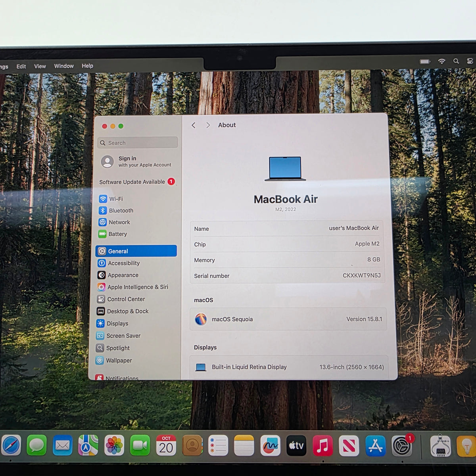Go back with the left chevron
This screenshot has width=476, height=476.
point(194,125)
